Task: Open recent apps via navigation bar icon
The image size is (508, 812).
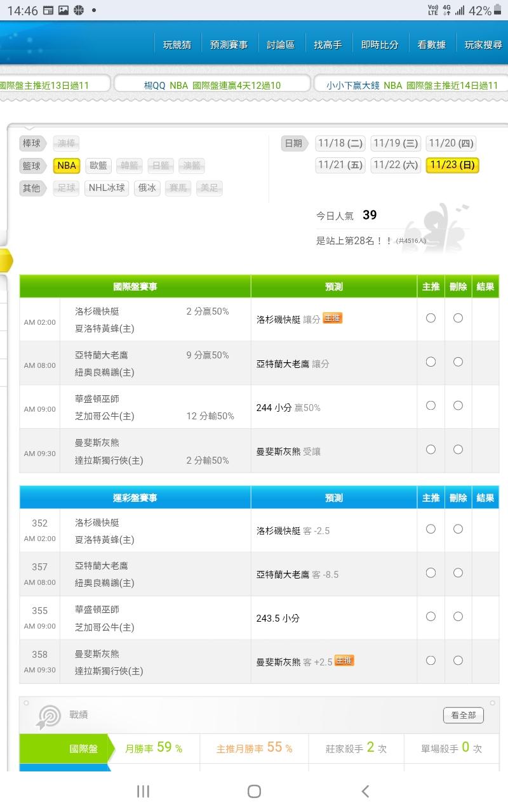Action: coord(144,791)
